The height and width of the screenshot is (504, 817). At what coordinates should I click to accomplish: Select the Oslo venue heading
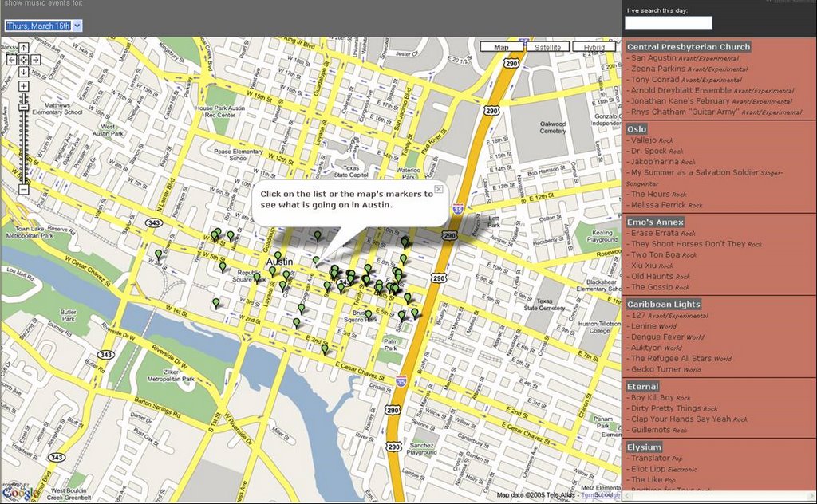tap(637, 129)
